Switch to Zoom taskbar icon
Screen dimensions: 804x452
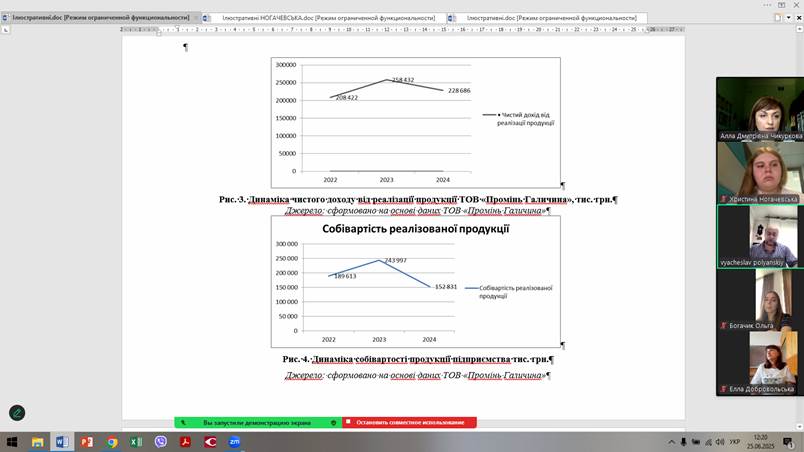[235, 441]
